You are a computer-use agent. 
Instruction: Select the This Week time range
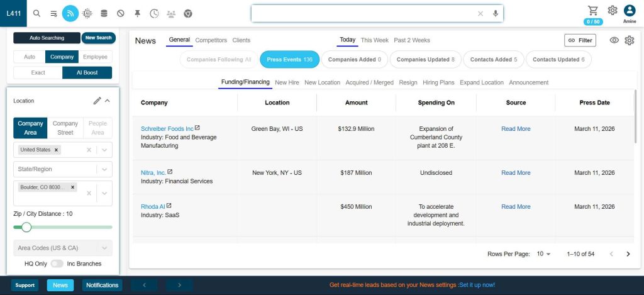pos(375,40)
